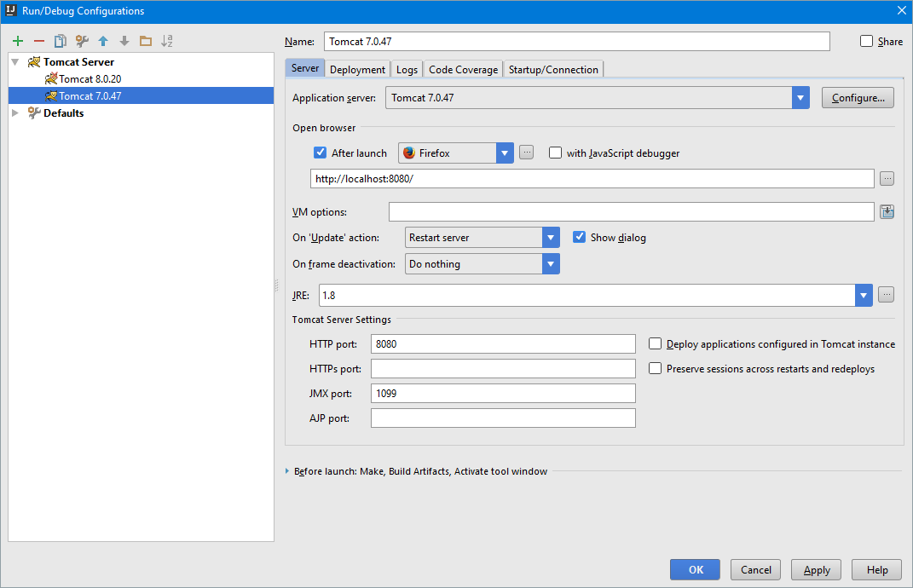The image size is (913, 588).
Task: Click the localhost URL field
Action: tap(592, 179)
